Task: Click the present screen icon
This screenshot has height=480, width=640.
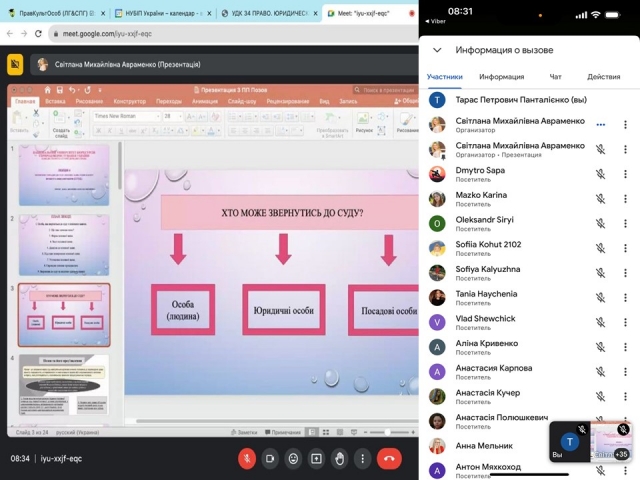Action: tap(316, 458)
